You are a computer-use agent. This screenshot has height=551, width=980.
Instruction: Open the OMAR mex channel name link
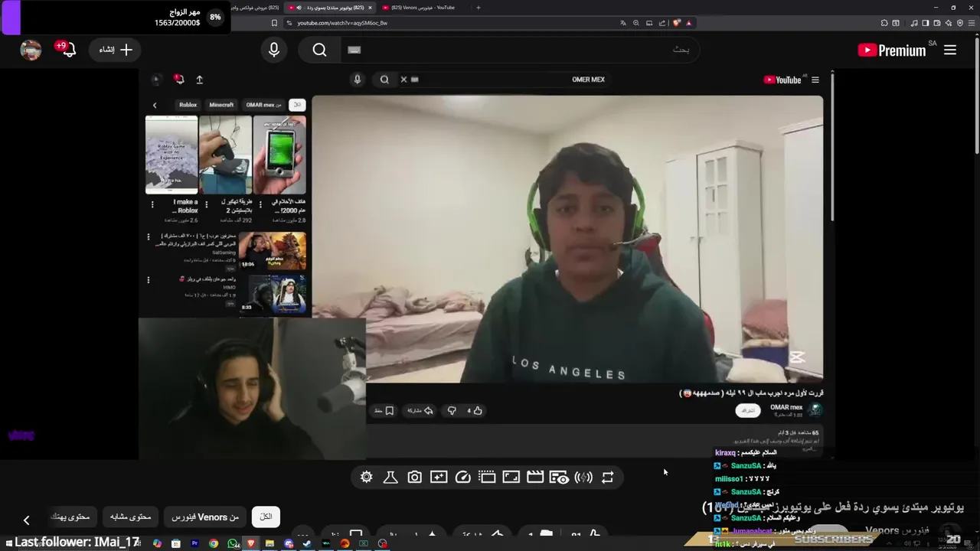(786, 407)
